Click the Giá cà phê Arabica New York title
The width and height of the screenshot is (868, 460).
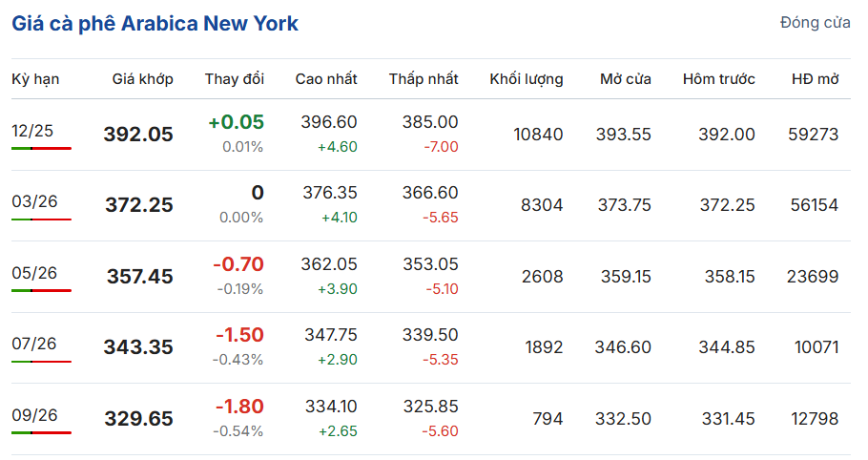(155, 24)
